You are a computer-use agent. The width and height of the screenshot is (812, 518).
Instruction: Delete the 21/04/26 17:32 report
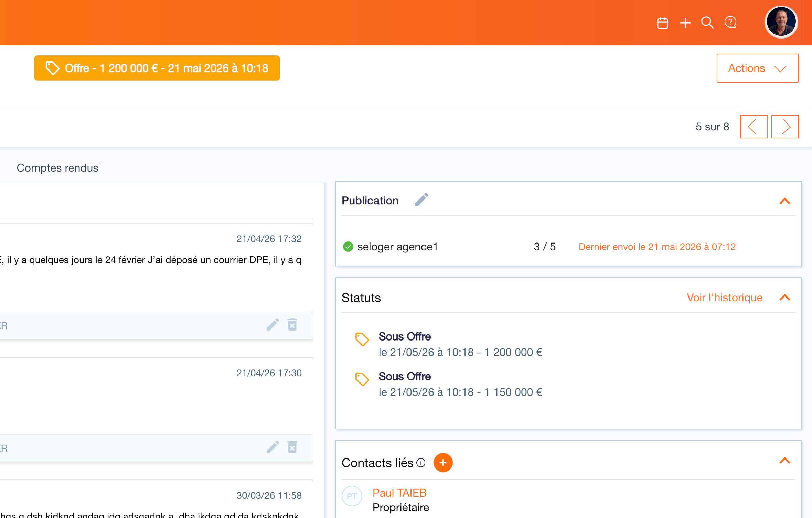point(292,324)
